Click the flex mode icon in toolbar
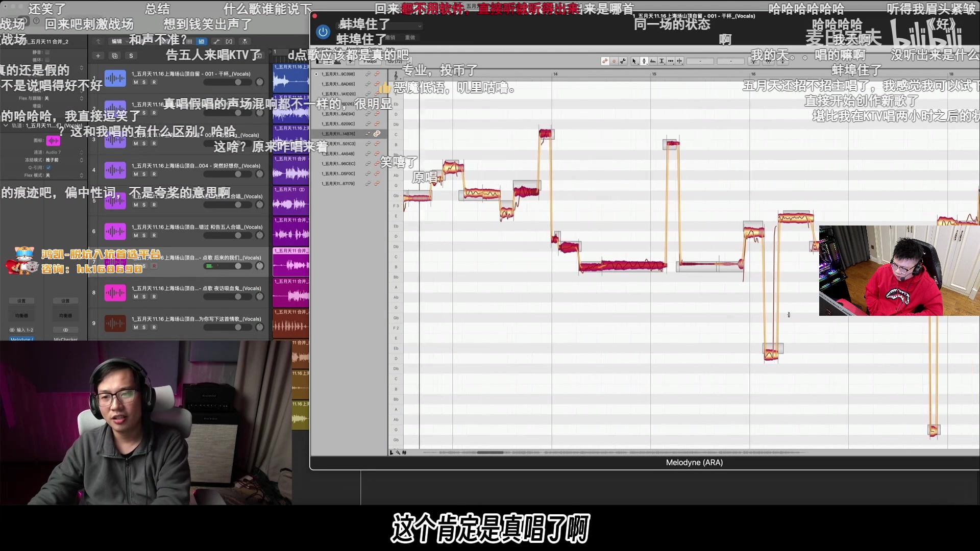This screenshot has height=551, width=980. pyautogui.click(x=229, y=41)
